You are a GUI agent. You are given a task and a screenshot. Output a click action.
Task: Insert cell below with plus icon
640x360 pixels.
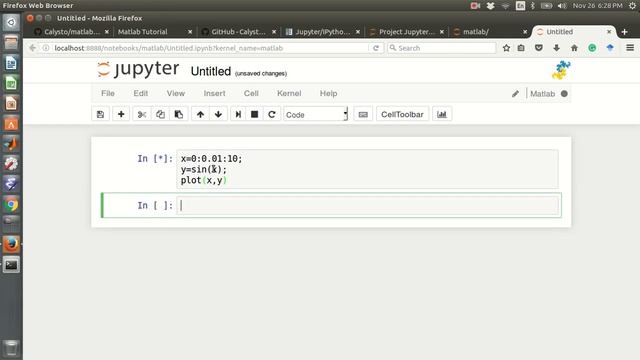(x=121, y=114)
